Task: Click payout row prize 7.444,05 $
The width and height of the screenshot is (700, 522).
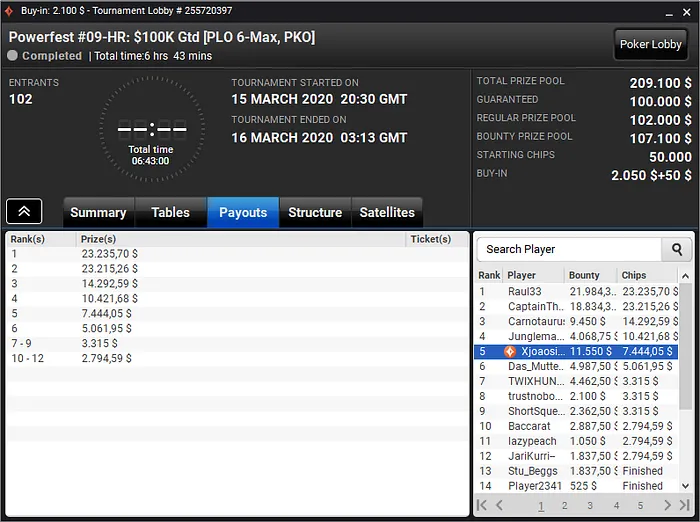Action: click(238, 313)
